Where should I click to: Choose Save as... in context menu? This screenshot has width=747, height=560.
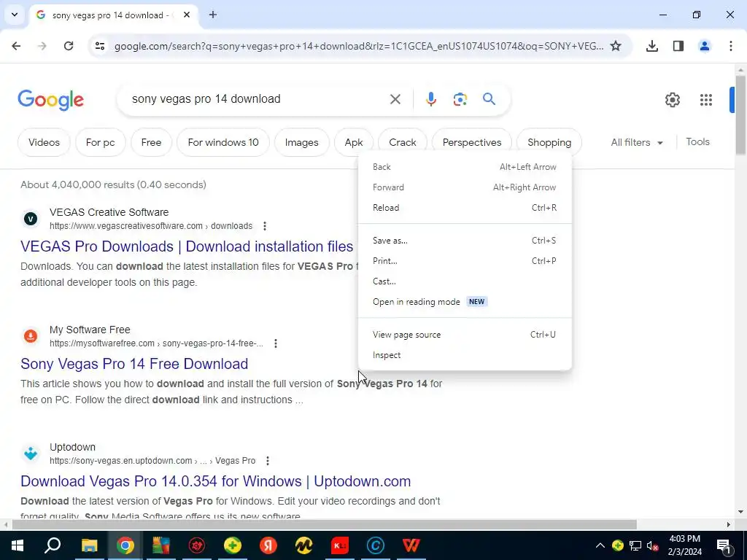[465, 241]
